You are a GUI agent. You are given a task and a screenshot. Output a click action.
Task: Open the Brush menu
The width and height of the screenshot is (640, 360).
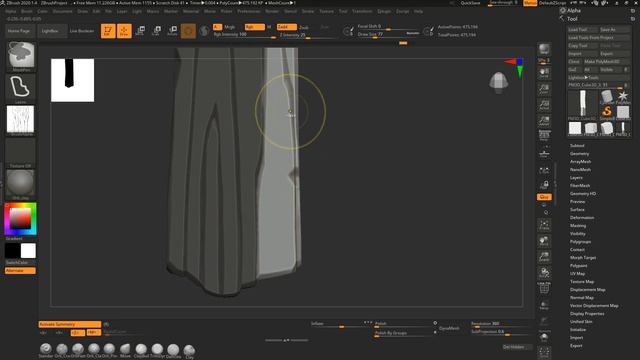[x=27, y=11]
